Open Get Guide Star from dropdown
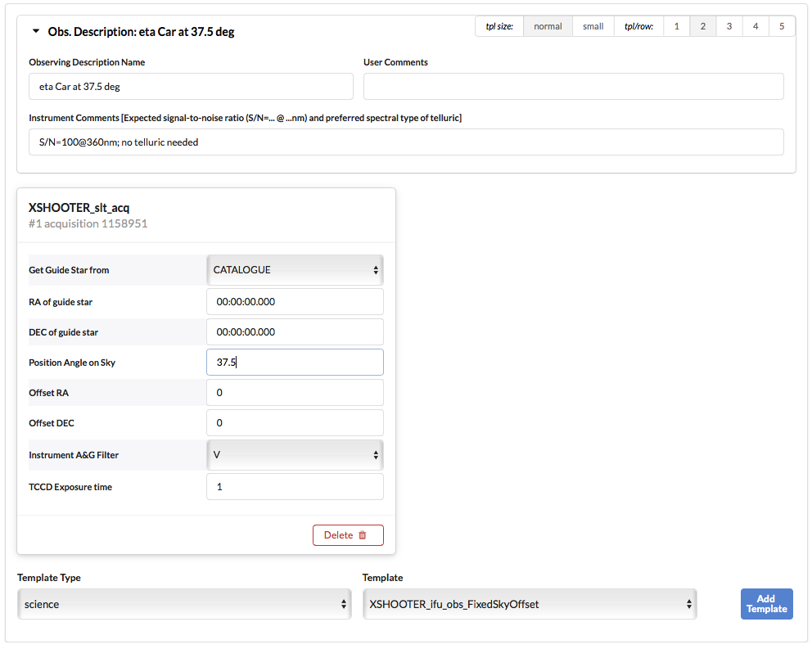 click(x=295, y=270)
